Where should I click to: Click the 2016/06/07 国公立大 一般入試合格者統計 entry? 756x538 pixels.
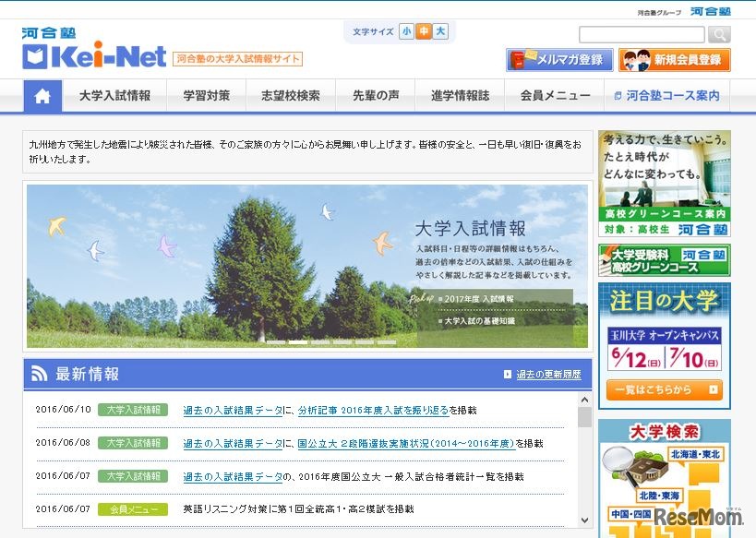tap(354, 477)
